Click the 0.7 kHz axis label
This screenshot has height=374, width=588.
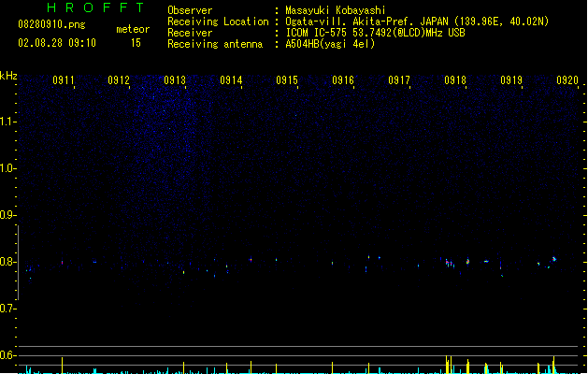coord(7,309)
